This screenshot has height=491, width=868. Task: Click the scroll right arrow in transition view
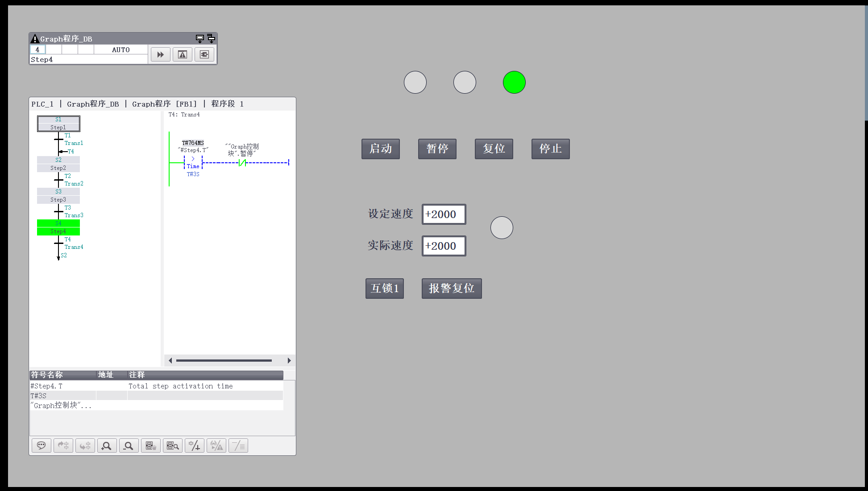pyautogui.click(x=289, y=360)
